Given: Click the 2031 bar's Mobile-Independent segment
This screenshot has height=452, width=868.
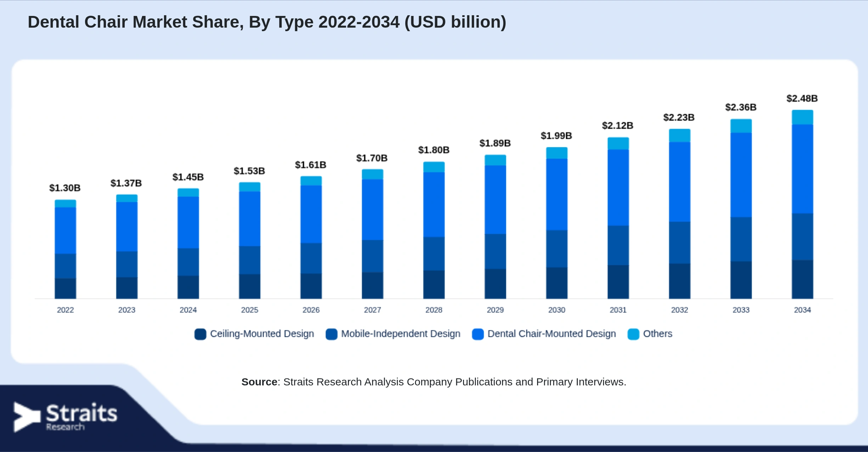Looking at the screenshot, I should 618,245.
